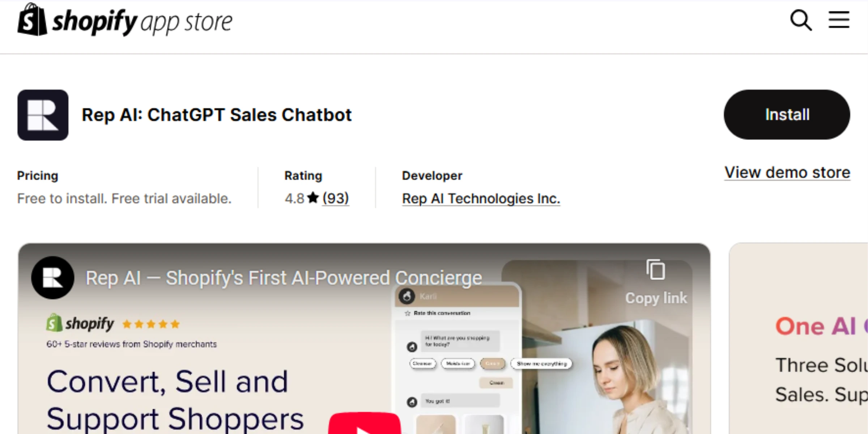The width and height of the screenshot is (868, 434).
Task: Click the Shopify bag logo in the banner
Action: point(54,322)
